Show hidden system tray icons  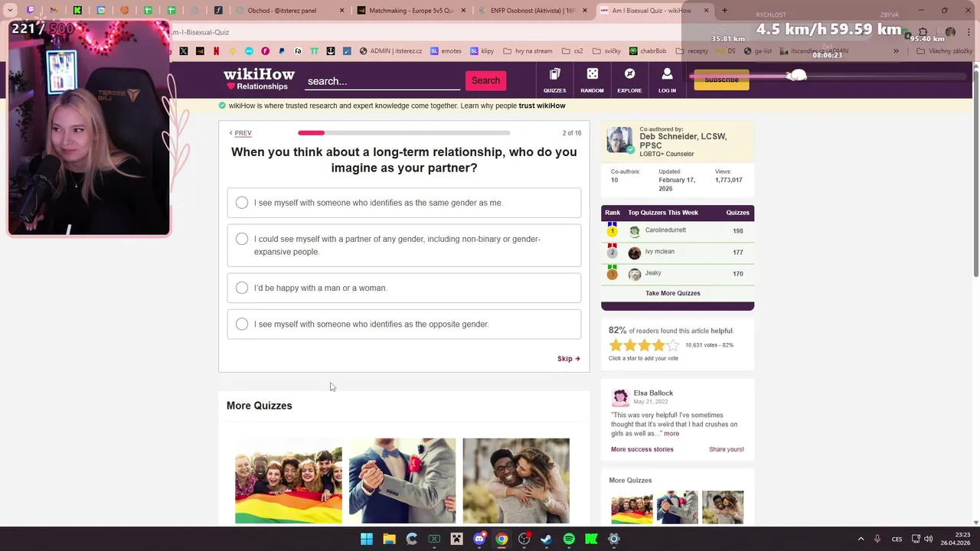pyautogui.click(x=861, y=539)
